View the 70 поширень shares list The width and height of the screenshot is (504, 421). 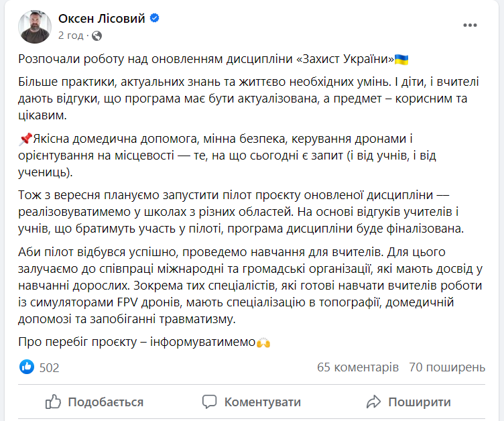click(446, 367)
